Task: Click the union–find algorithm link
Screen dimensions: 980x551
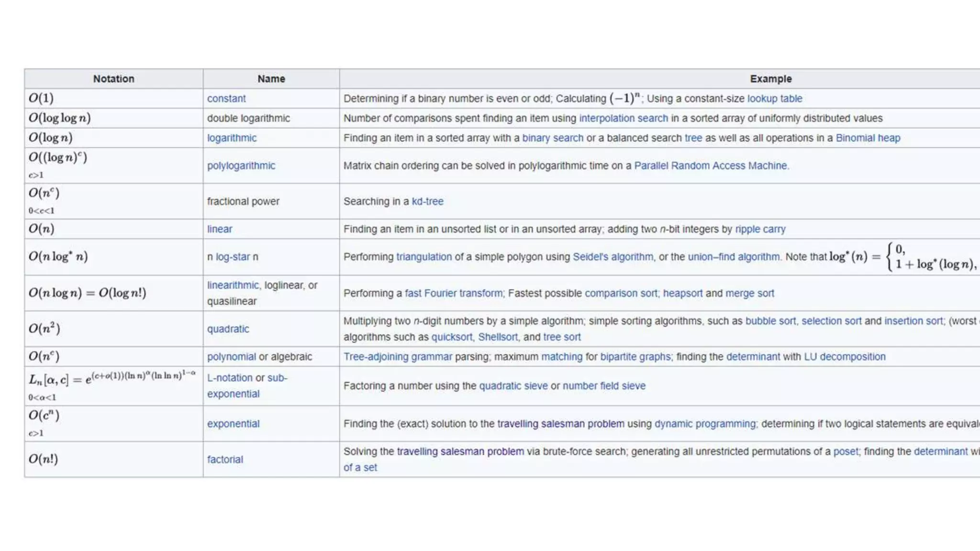Action: (x=734, y=257)
